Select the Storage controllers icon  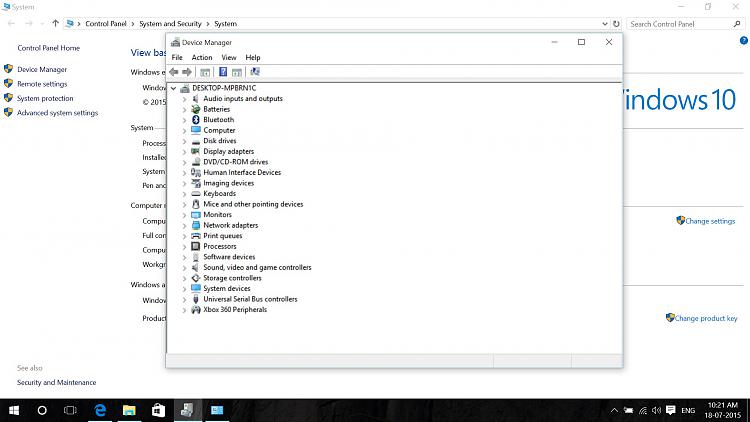[196, 278]
